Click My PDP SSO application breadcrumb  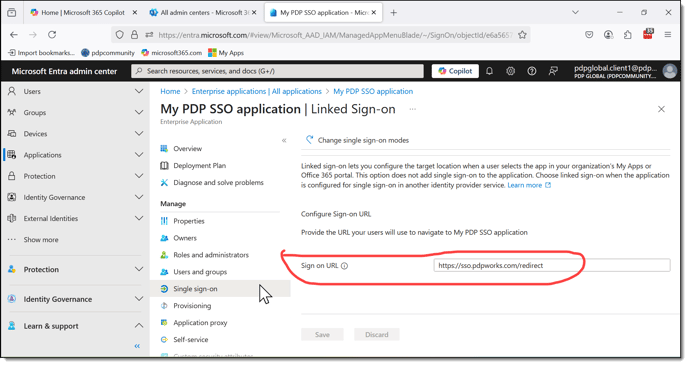point(373,91)
